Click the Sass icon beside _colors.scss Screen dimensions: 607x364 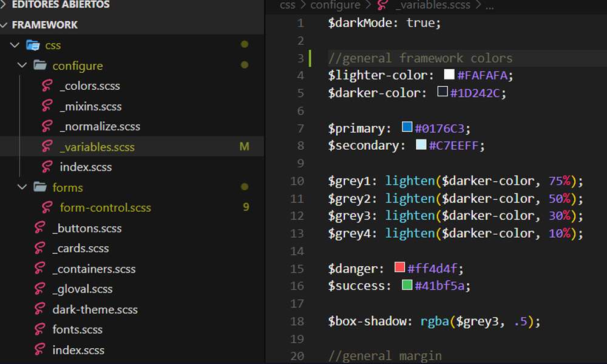tap(47, 86)
